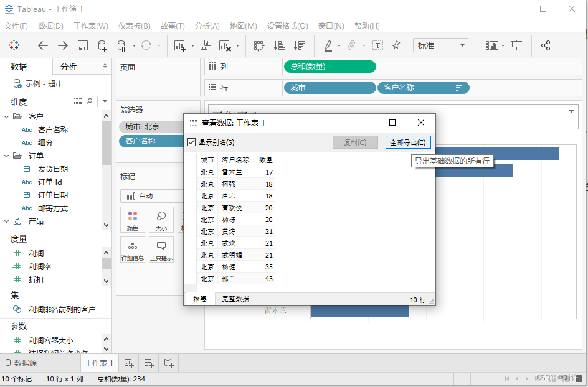The image size is (588, 387).
Task: Select the 工作表 1 sheet tab
Action: [x=99, y=363]
